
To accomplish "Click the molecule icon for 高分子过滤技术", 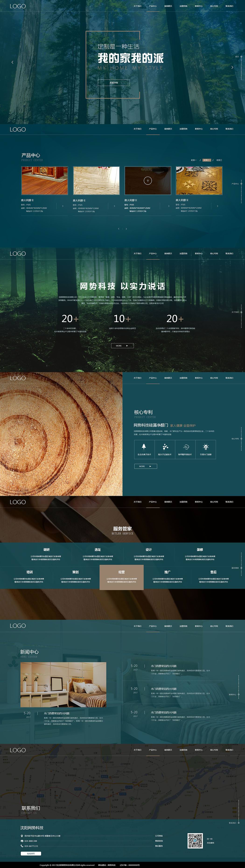I will point(165,446).
